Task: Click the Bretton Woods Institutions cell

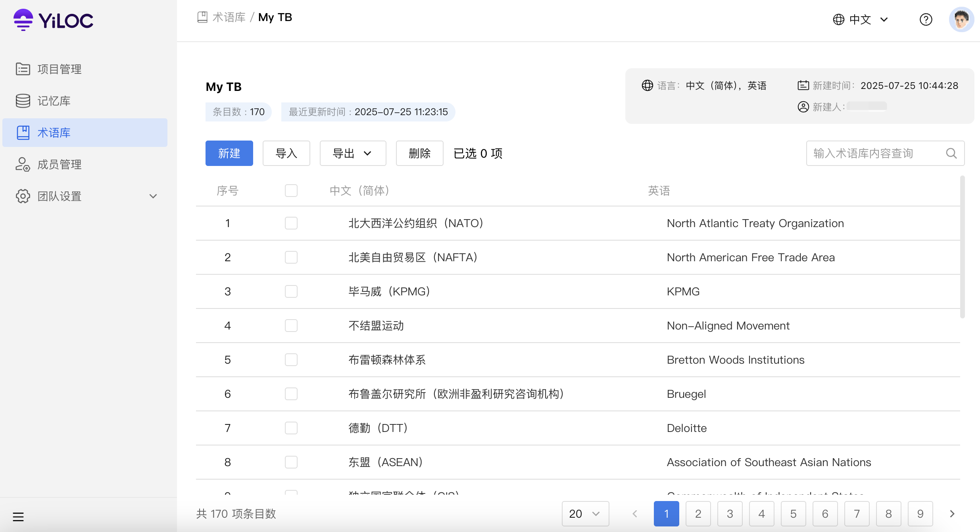Action: (736, 360)
